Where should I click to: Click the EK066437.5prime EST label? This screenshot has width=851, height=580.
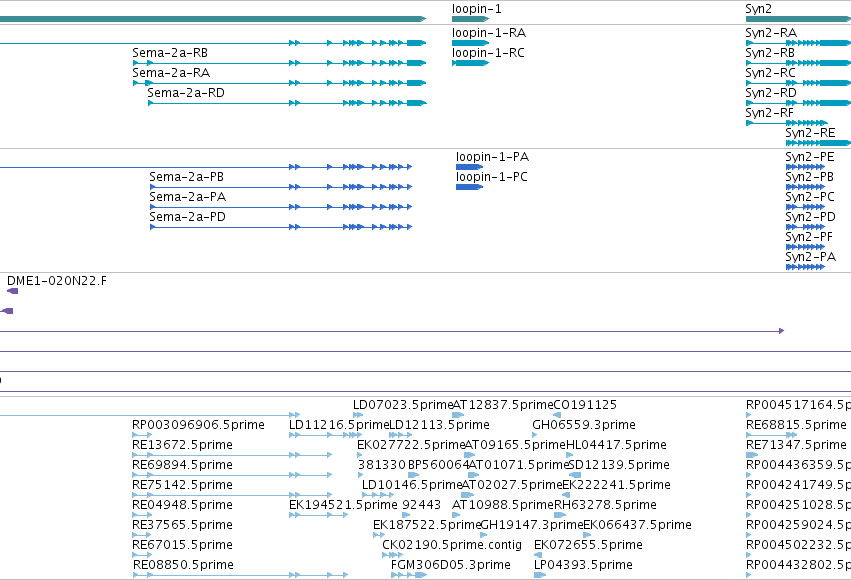click(637, 526)
